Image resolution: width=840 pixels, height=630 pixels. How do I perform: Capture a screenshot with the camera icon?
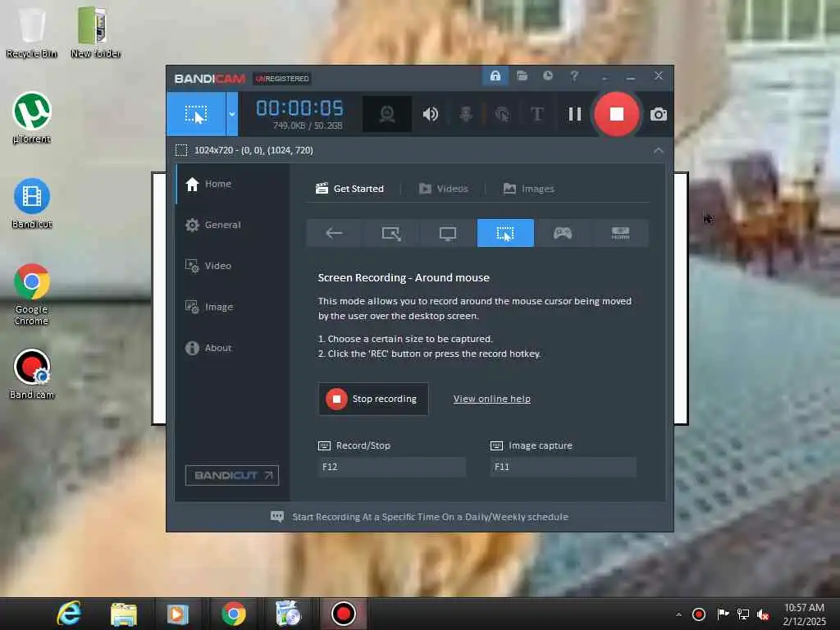[x=658, y=114]
